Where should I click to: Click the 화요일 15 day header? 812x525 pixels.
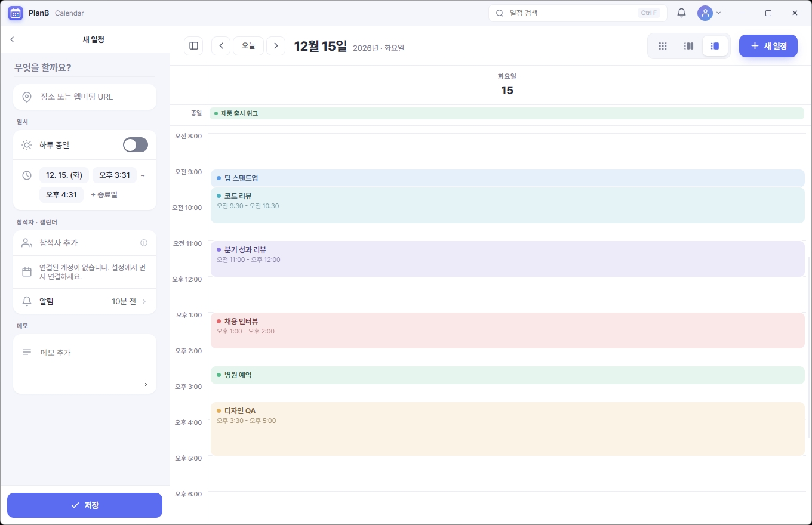click(507, 85)
